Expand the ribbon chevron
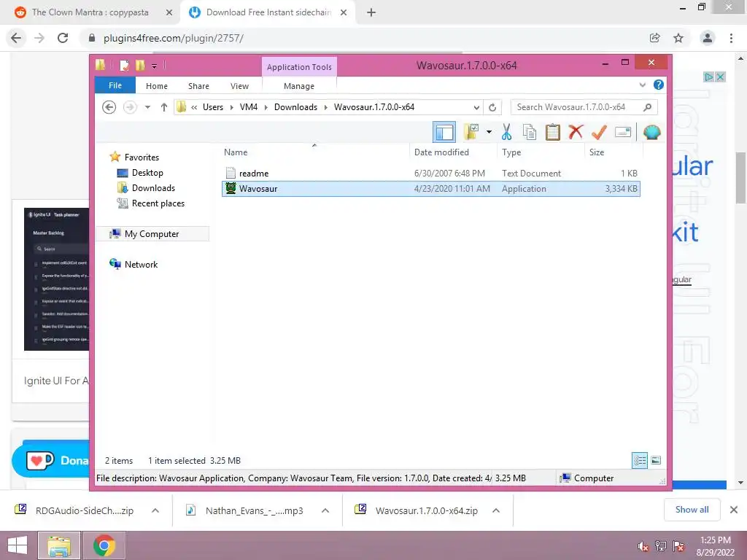The height and width of the screenshot is (560, 747). (643, 85)
